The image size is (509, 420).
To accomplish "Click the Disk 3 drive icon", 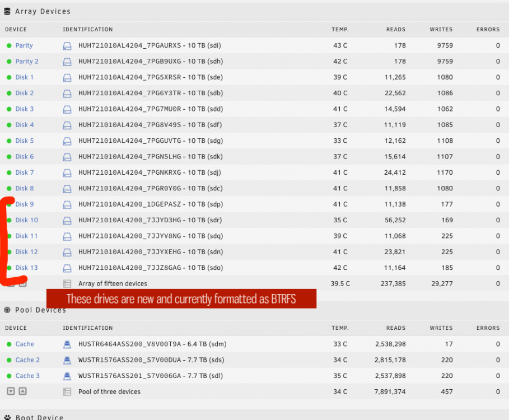I will tap(67, 109).
